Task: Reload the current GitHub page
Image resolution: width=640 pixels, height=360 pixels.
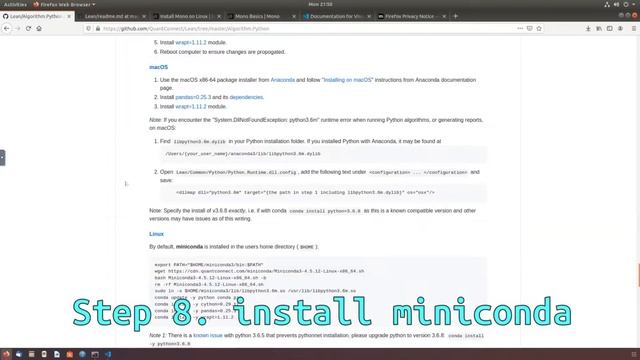Action: (28, 29)
